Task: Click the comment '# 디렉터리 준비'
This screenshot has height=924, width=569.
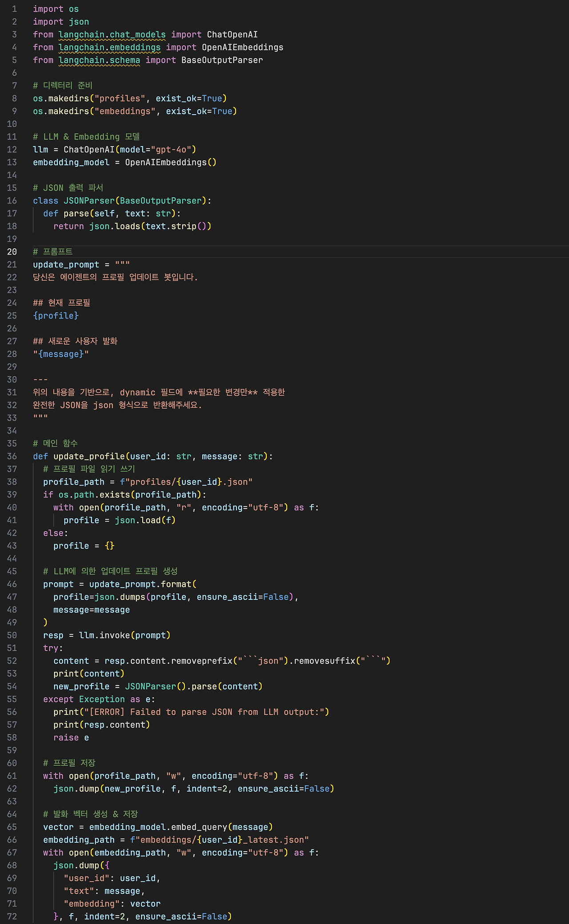Action: [x=63, y=85]
